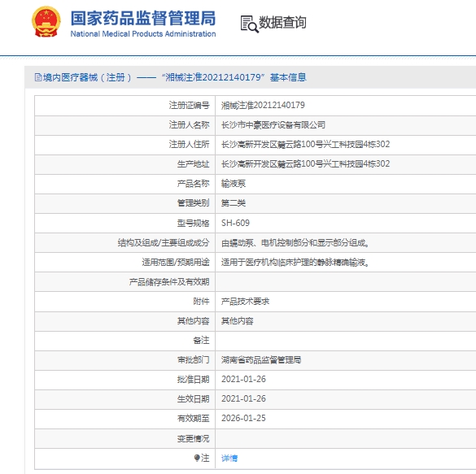Select the 批准日期 value 2021-01-26

point(243,380)
